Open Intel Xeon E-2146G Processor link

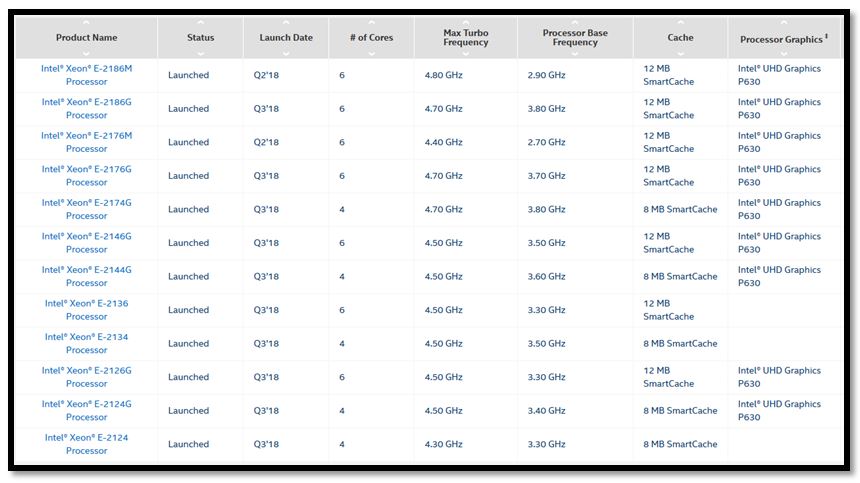(86, 243)
